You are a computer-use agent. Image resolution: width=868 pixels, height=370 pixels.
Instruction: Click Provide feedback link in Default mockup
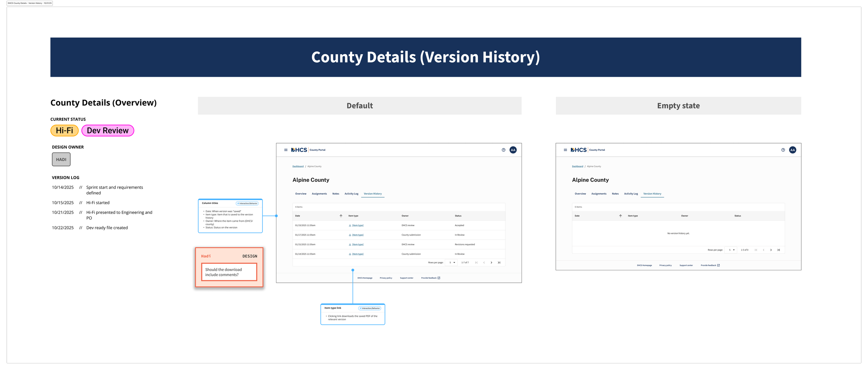(x=431, y=278)
